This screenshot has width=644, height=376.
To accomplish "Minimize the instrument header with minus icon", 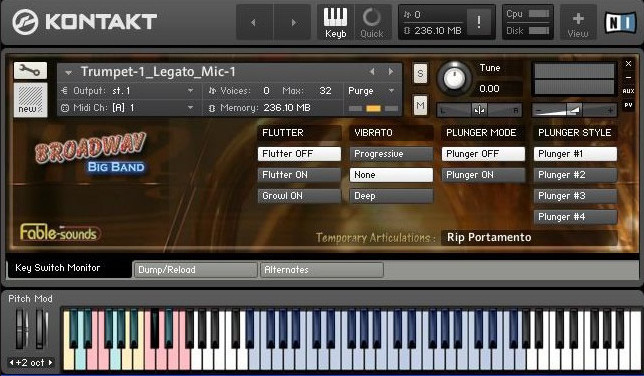I will (628, 77).
